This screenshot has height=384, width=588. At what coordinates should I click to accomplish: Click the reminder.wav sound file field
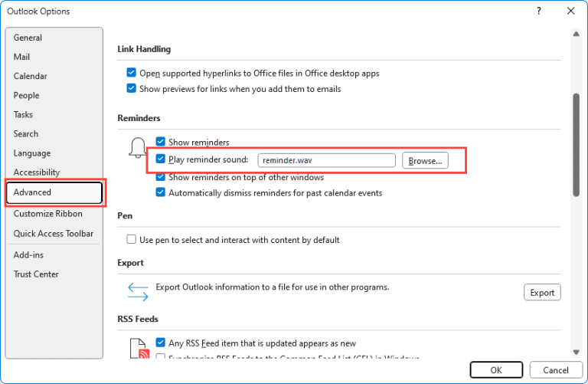coord(326,160)
